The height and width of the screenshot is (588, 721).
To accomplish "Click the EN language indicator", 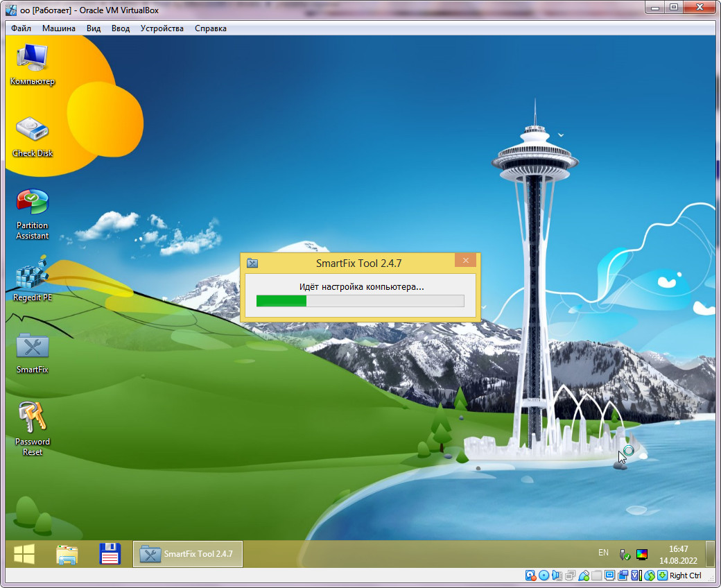I will pyautogui.click(x=603, y=553).
